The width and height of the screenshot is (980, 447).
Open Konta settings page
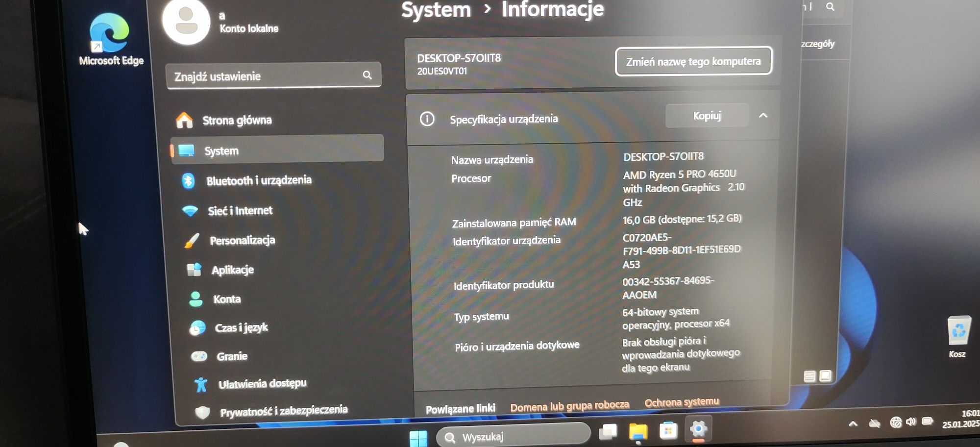coord(215,299)
